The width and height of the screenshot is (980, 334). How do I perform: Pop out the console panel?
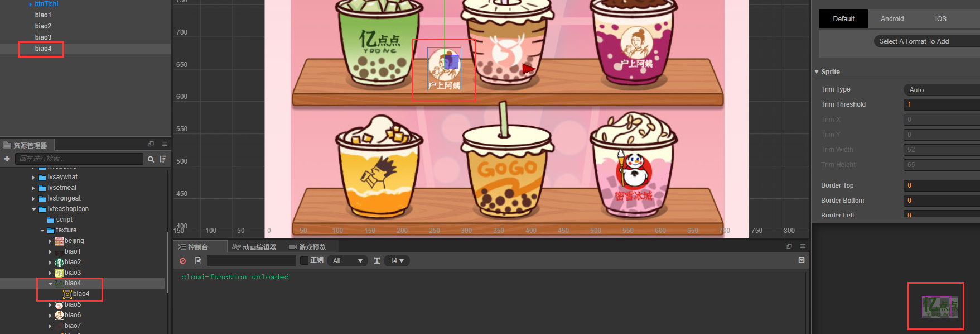[789, 246]
